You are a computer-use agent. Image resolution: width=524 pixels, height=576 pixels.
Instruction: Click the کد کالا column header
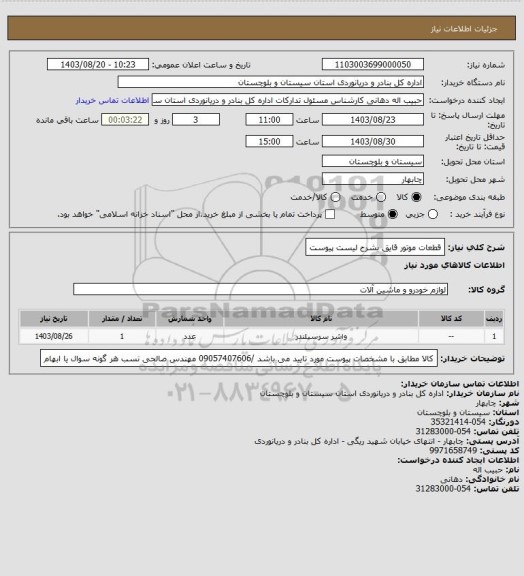click(451, 318)
